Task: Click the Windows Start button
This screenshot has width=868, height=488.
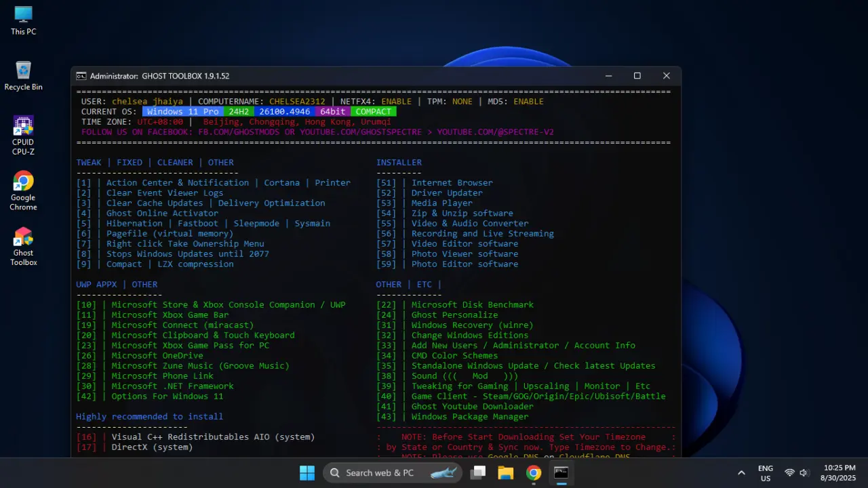Action: (x=307, y=472)
